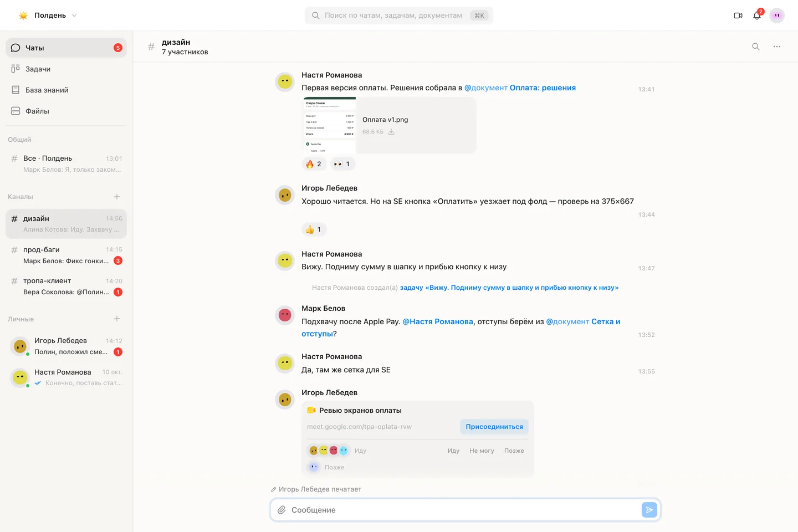This screenshot has width=798, height=532.
Task: Open the chat with Игорь Лебедев
Action: (x=66, y=346)
